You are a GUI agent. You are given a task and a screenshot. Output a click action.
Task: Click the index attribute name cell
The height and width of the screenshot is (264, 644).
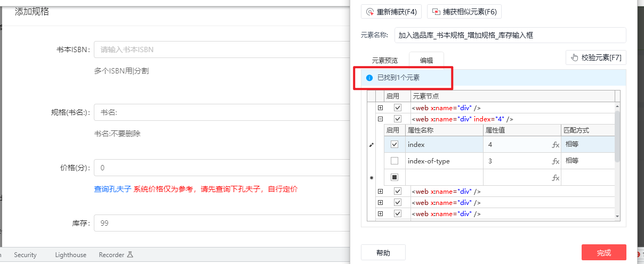444,144
